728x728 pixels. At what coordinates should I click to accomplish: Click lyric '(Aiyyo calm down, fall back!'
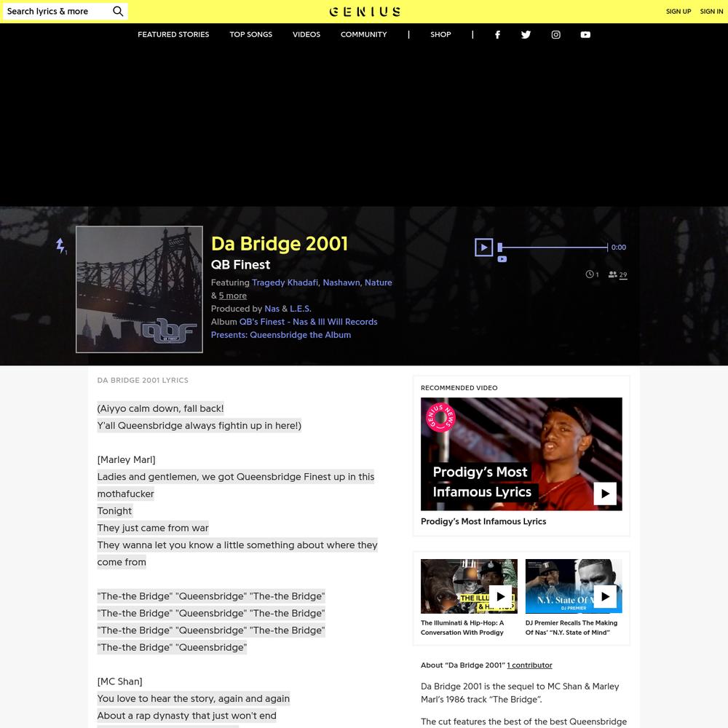point(160,408)
